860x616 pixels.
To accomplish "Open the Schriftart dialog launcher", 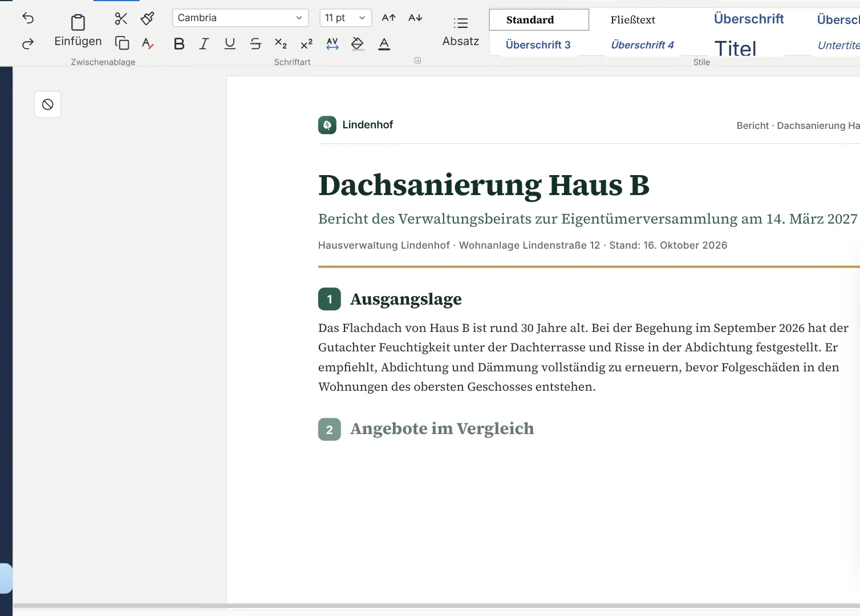I will pos(417,60).
